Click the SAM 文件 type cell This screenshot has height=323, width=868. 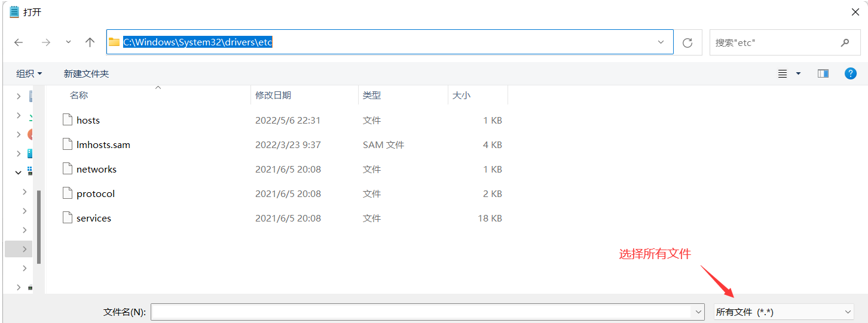pyautogui.click(x=384, y=144)
